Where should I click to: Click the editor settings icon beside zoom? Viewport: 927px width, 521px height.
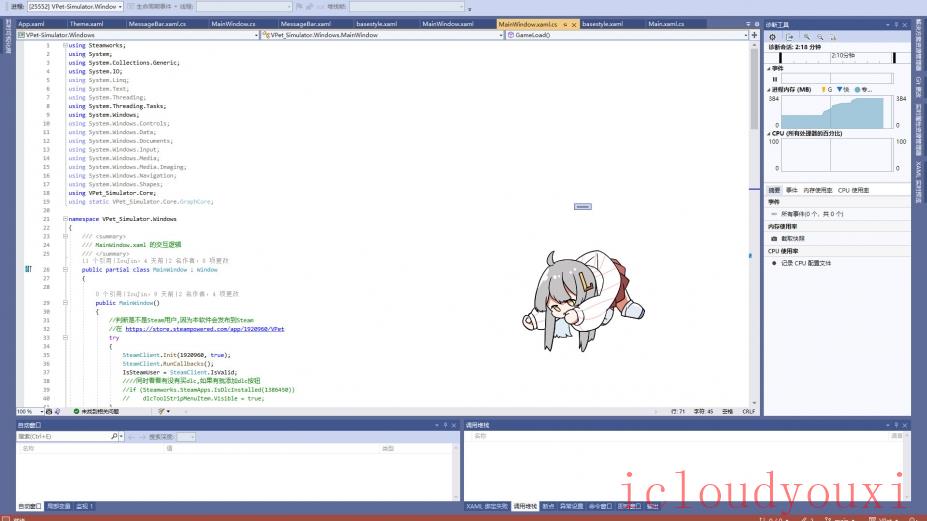[x=49, y=411]
